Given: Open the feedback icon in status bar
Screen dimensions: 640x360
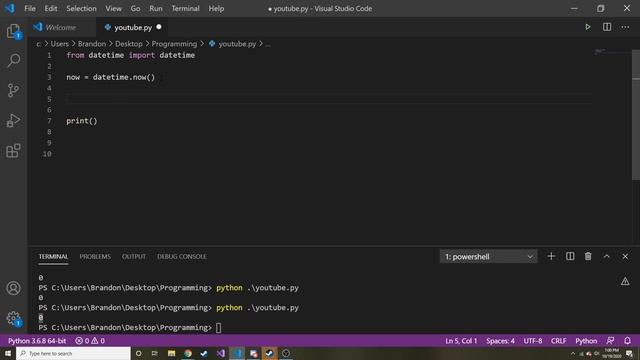Looking at the screenshot, I should click(610, 340).
